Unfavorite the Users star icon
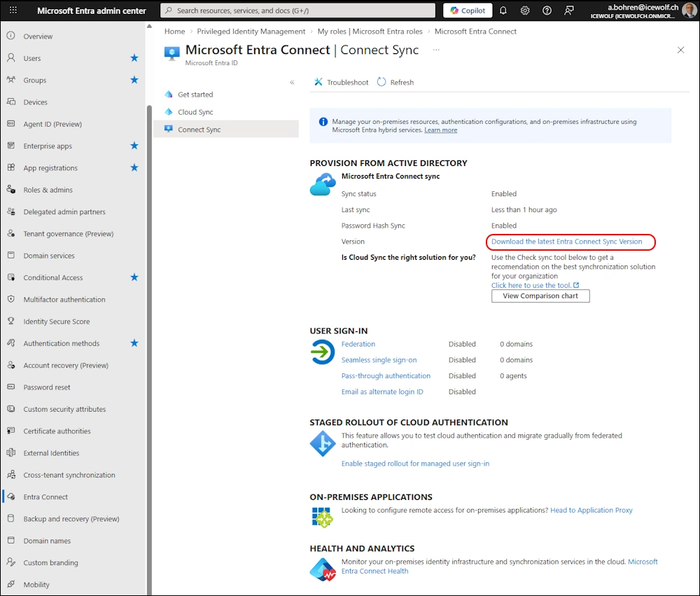Image resolution: width=700 pixels, height=596 pixels. pos(134,58)
